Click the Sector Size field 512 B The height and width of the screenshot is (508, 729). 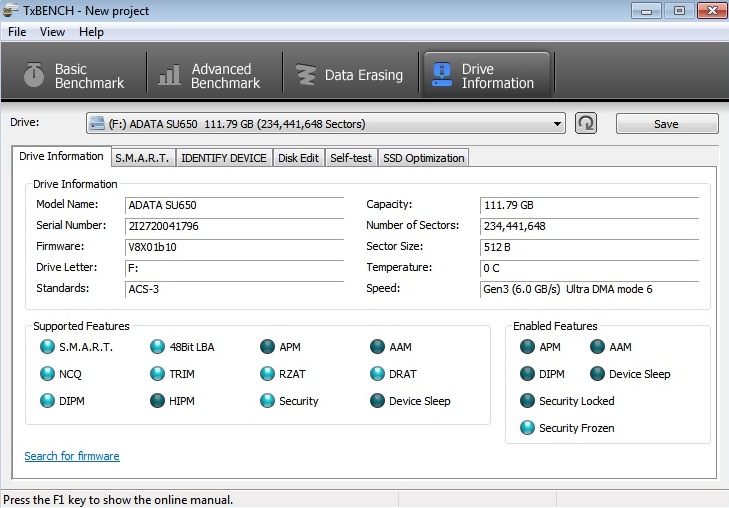(x=590, y=247)
